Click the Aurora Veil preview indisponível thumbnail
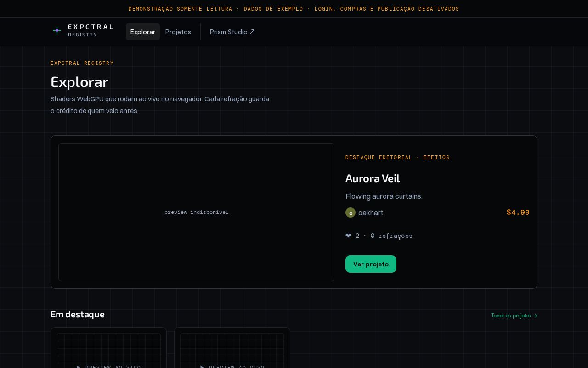 click(x=196, y=212)
